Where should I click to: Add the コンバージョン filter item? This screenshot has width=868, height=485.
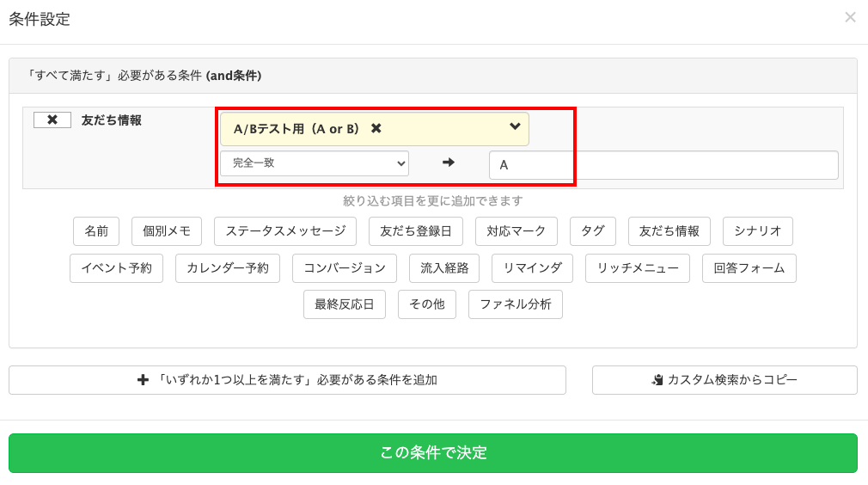[x=345, y=268]
